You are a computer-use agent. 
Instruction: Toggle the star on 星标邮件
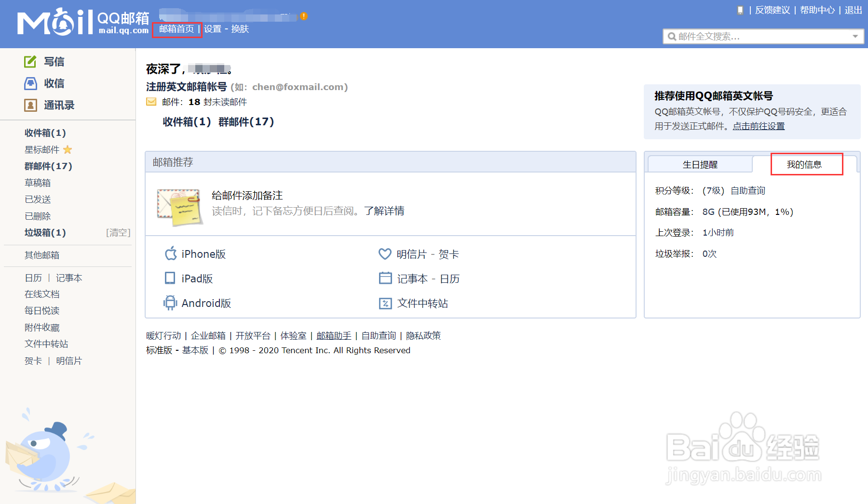click(x=68, y=149)
